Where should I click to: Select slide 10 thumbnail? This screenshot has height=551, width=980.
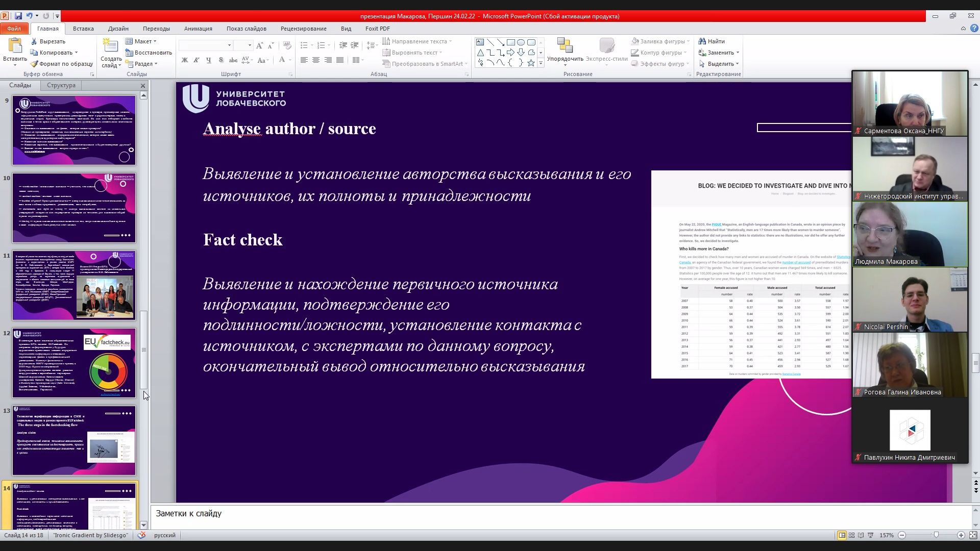click(74, 208)
